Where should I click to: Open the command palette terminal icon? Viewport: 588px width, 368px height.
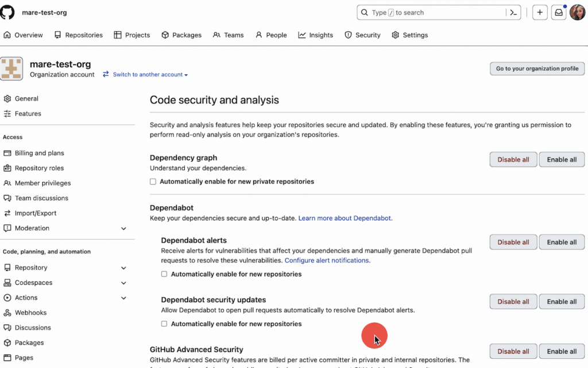(513, 12)
